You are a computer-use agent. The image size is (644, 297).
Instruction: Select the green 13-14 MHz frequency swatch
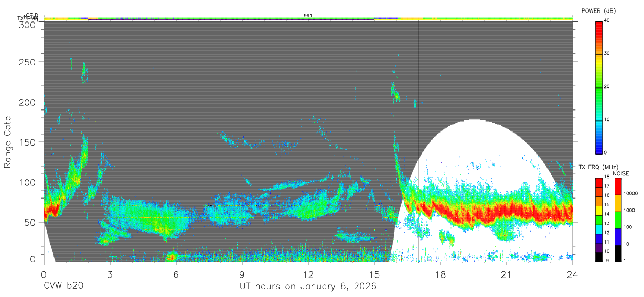pos(598,220)
